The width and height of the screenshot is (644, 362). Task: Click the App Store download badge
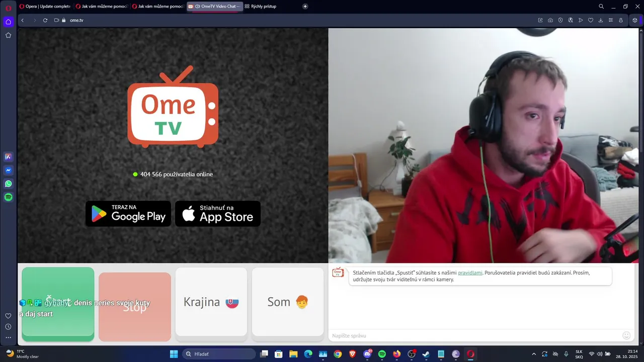[218, 214]
